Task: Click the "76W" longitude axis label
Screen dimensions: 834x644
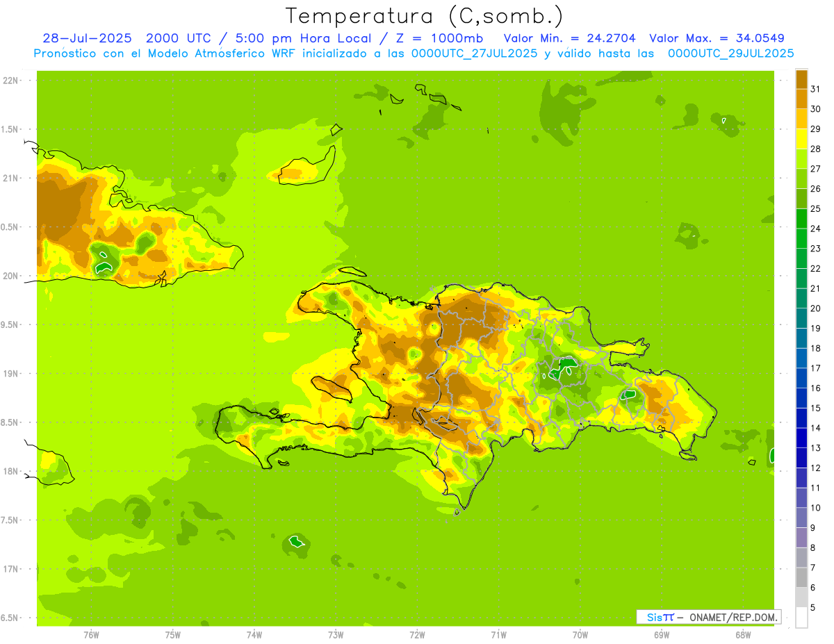Action: coord(91,635)
